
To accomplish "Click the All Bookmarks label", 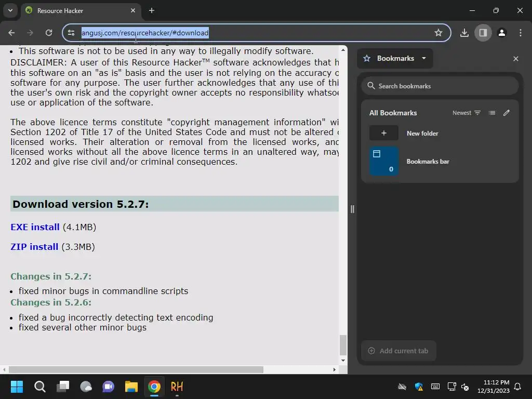I will [x=393, y=113].
